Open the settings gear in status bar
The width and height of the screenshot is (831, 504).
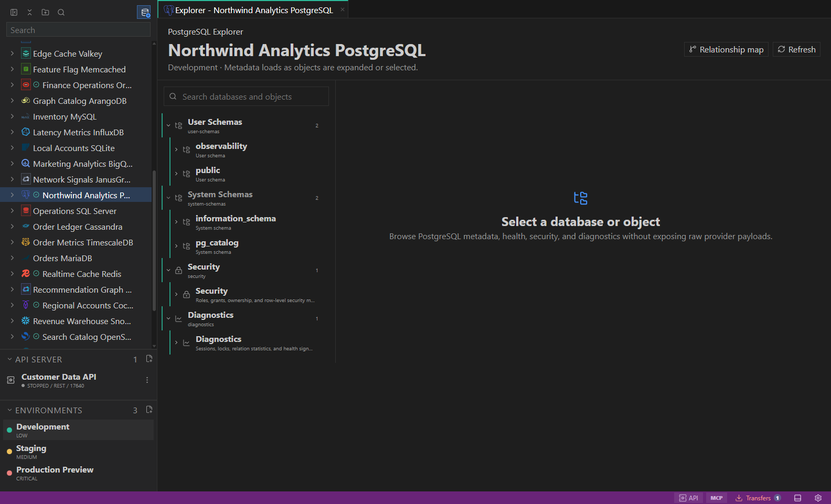[x=818, y=498]
